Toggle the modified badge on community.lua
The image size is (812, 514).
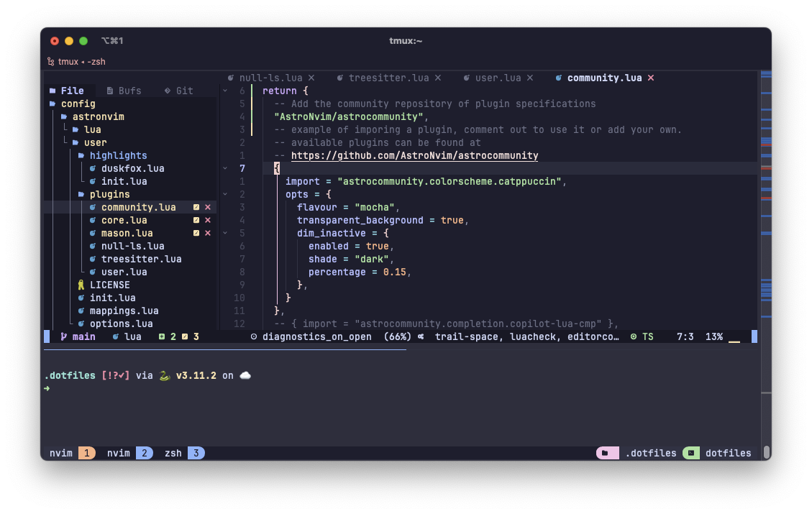click(196, 207)
